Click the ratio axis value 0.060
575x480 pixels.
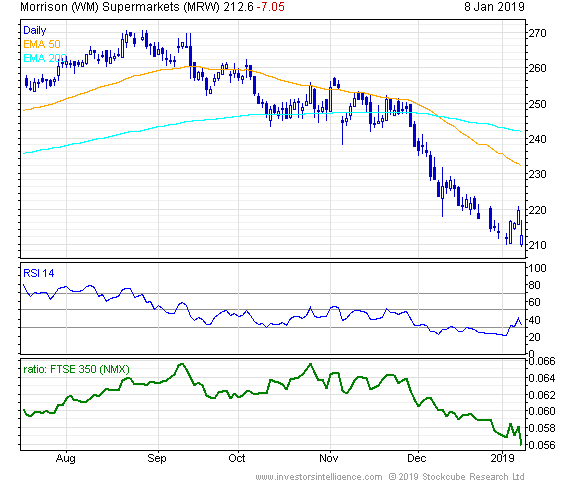tap(542, 411)
